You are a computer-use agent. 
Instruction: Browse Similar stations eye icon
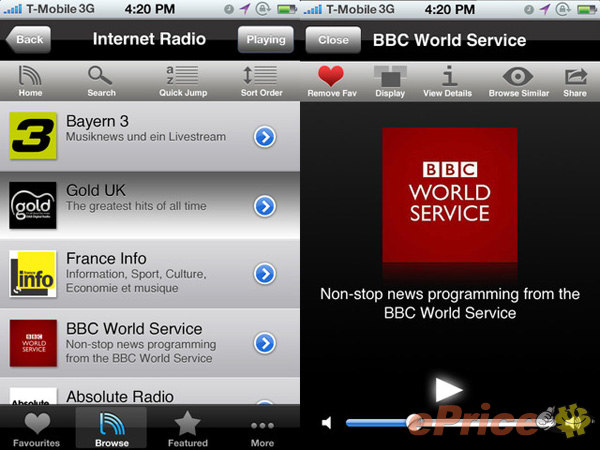(518, 81)
